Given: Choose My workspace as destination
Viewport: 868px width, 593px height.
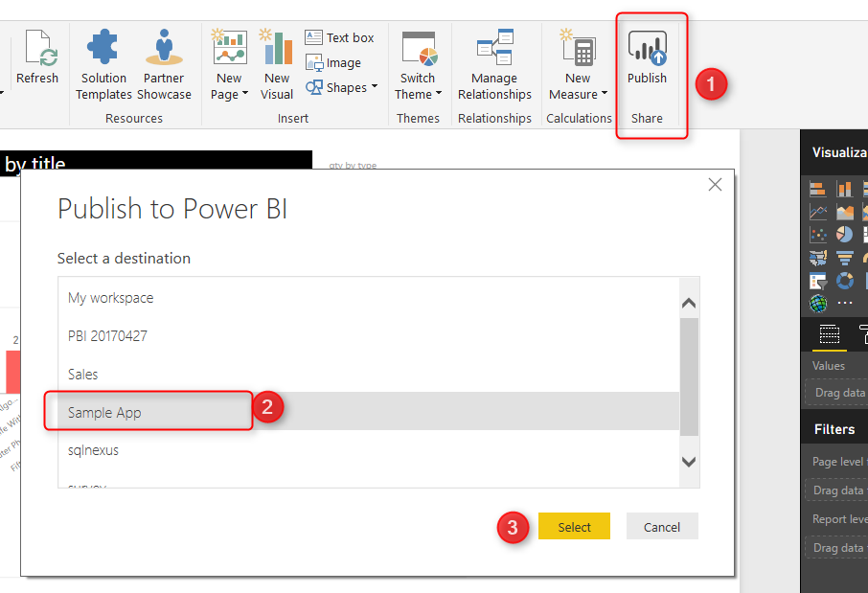Looking at the screenshot, I should point(110,298).
